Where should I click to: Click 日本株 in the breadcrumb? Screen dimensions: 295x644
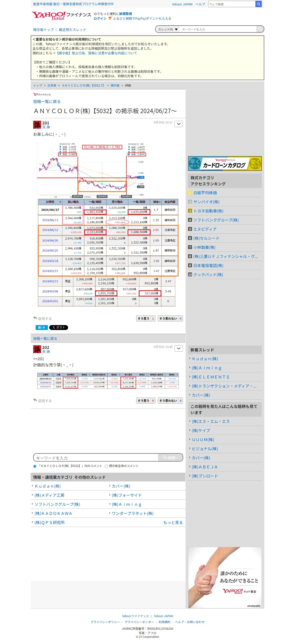[x=52, y=86]
